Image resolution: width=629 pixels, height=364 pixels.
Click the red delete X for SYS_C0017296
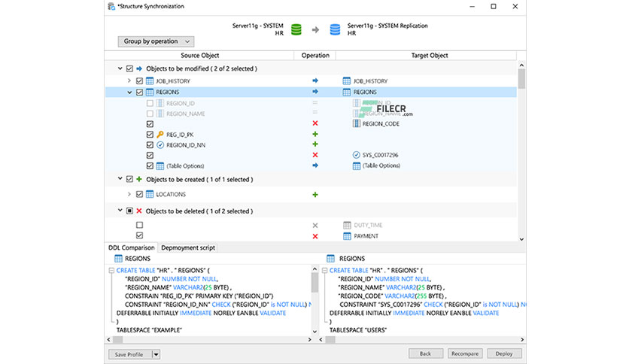[x=315, y=155]
